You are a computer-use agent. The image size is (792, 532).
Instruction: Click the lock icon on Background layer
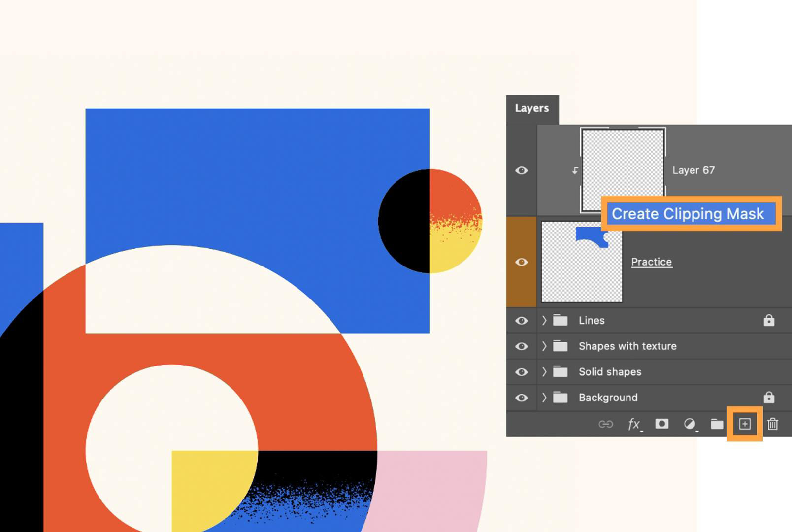(768, 398)
